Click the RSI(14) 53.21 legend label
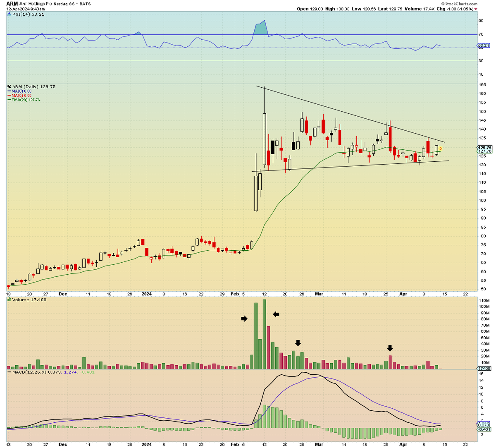 (x=28, y=14)
